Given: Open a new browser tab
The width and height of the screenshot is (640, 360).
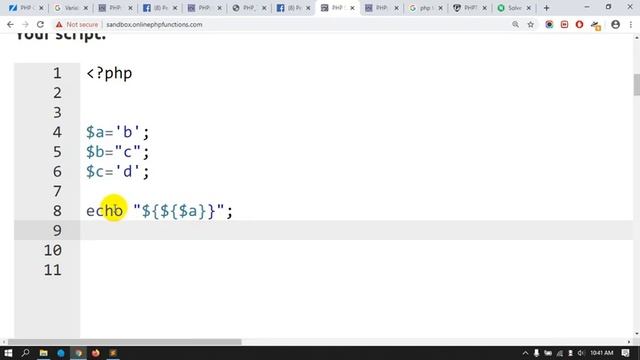Looking at the screenshot, I should point(546,8).
